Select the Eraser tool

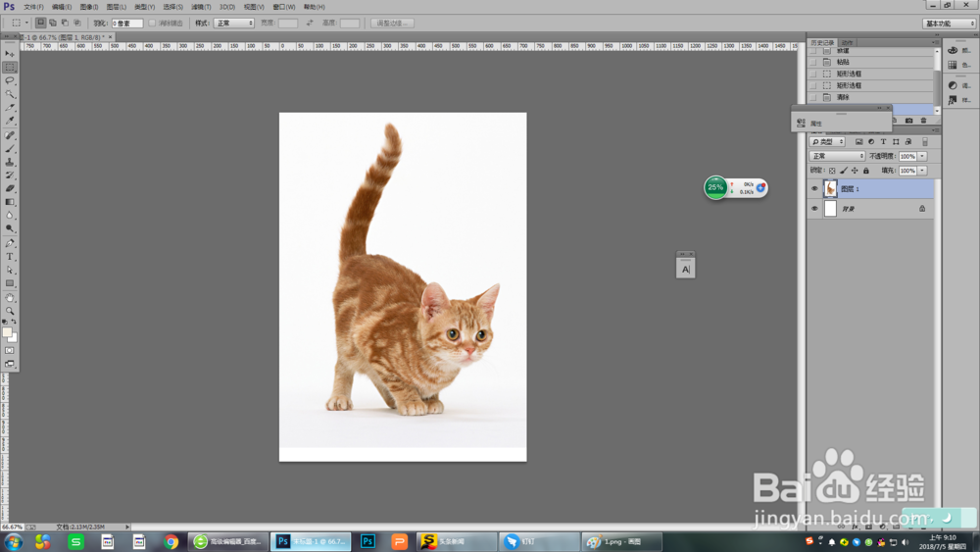pyautogui.click(x=10, y=189)
